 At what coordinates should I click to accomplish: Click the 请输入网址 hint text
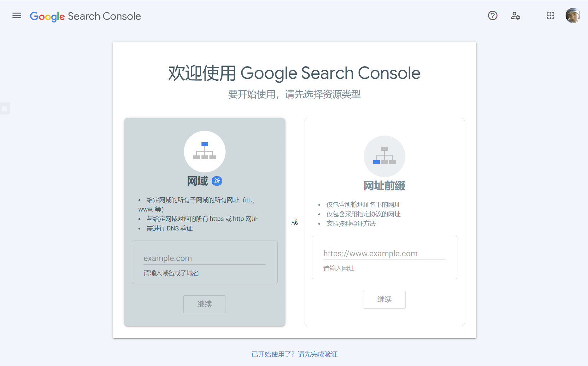tap(339, 268)
